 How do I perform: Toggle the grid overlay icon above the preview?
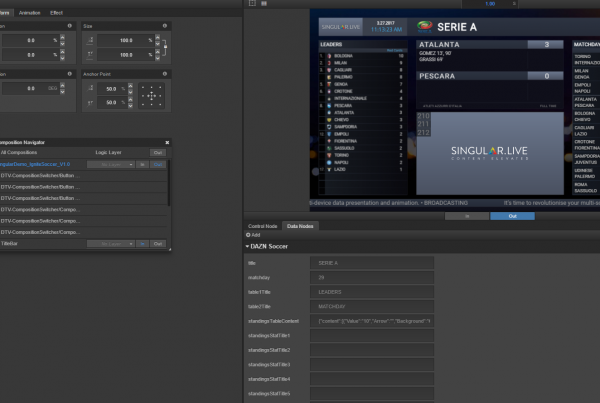coord(264,3)
